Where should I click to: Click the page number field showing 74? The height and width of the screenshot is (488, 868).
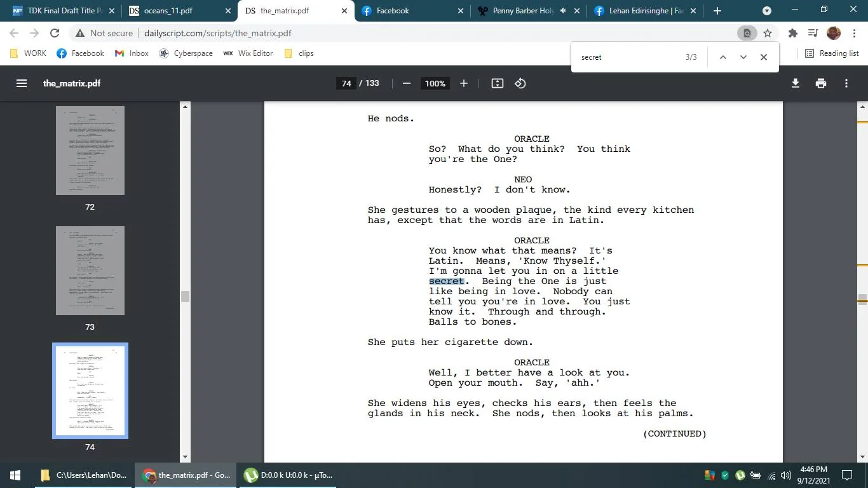tap(346, 83)
